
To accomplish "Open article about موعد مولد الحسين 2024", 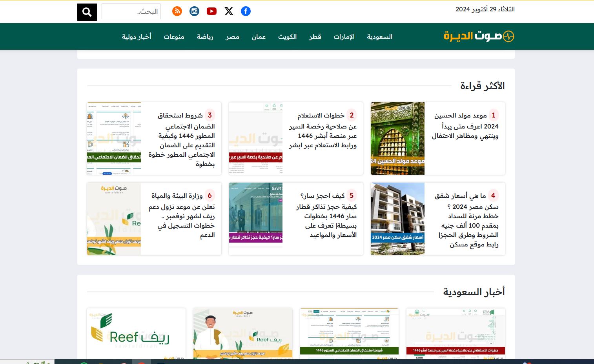I will [x=465, y=126].
